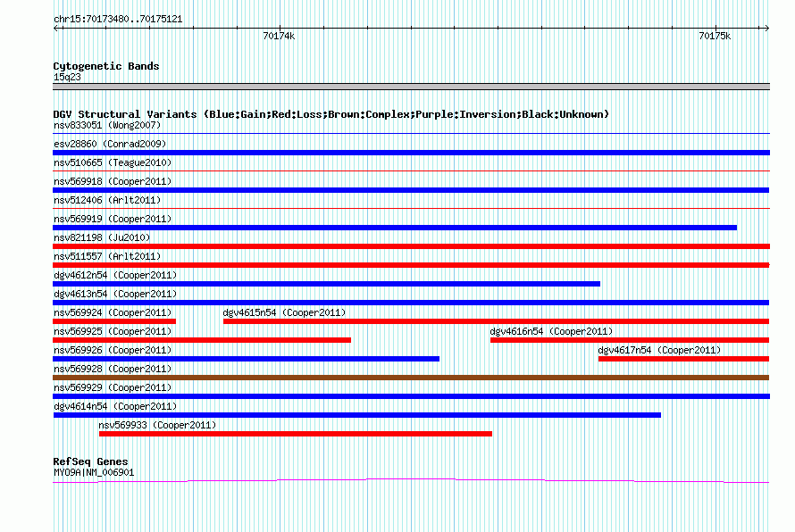Select the red nsv511557 loss bar

coord(411,265)
